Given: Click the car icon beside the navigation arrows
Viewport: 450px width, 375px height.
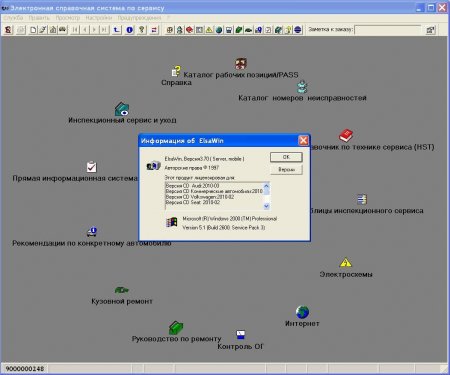Looking at the screenshot, I should [62, 30].
